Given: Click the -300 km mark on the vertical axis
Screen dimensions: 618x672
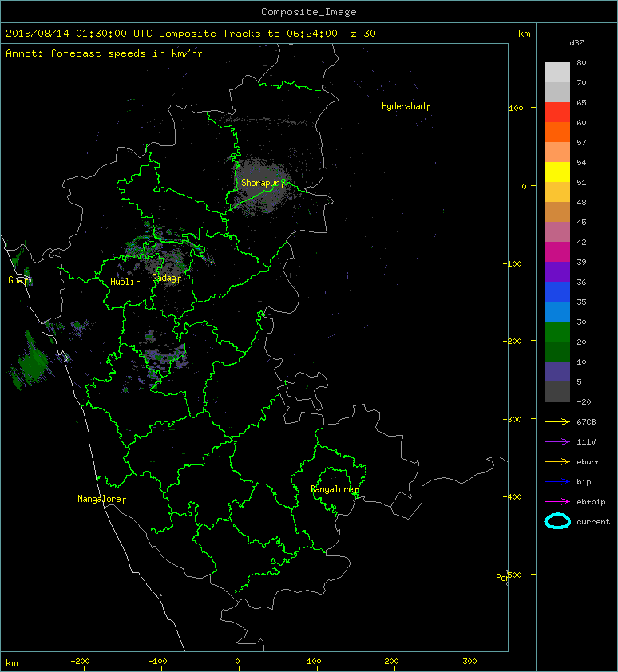Looking at the screenshot, I should [513, 420].
